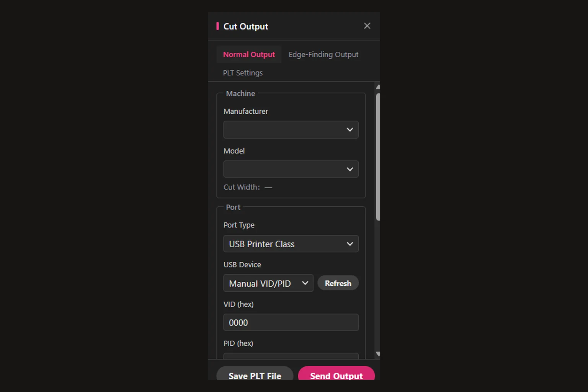Open the empty Model combo box
This screenshot has height=392, width=588.
tap(291, 169)
